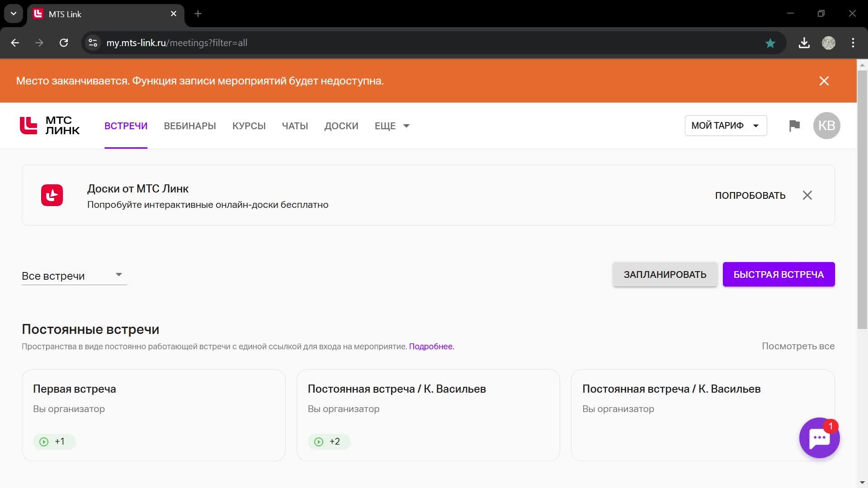Open the Подробнее link
The height and width of the screenshot is (488, 868).
[x=431, y=347]
